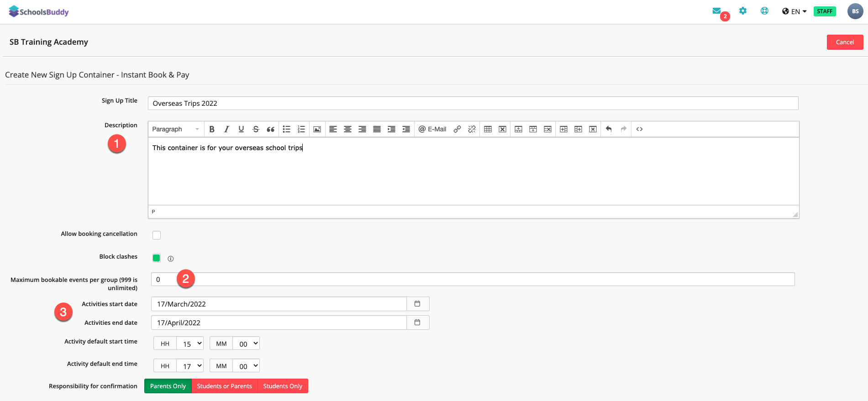The image size is (868, 401).
Task: Open the messages envelope with 2 notifications
Action: 717,11
